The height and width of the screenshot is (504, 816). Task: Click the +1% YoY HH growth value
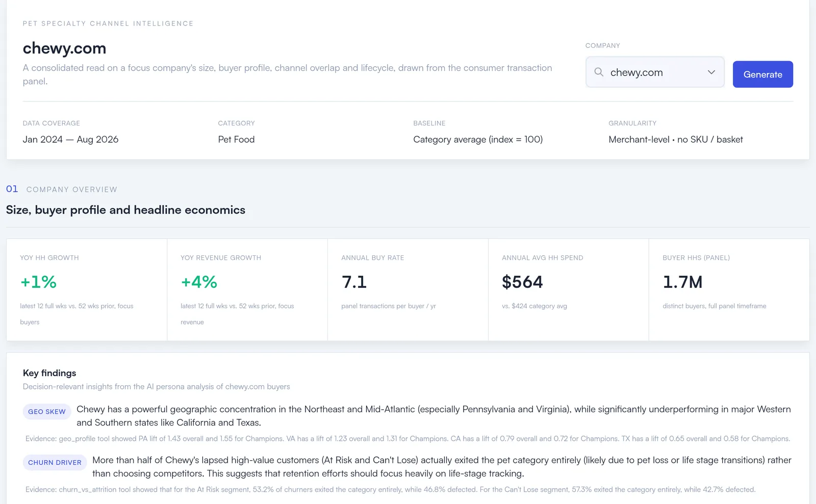38,282
